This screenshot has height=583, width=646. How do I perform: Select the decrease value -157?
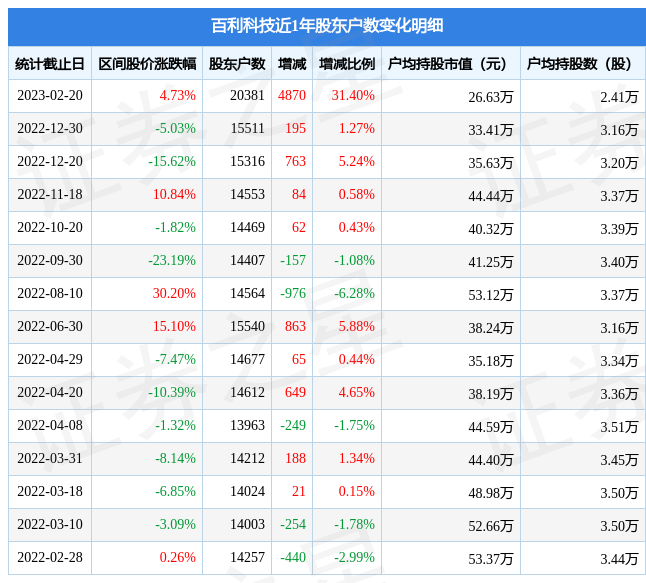(x=293, y=260)
